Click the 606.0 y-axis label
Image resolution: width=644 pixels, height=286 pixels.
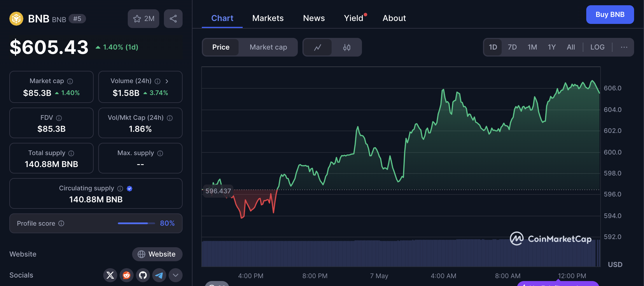[x=612, y=88]
